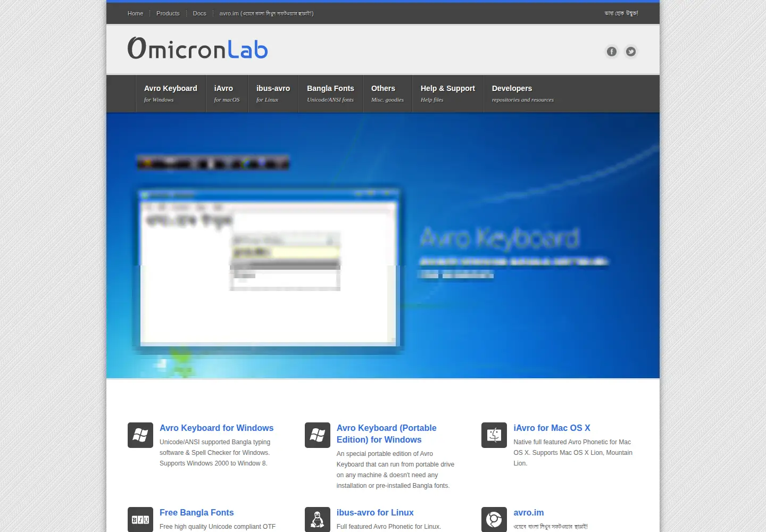Open the iAvro for Mac OS X link
The width and height of the screenshot is (766, 532).
[552, 428]
